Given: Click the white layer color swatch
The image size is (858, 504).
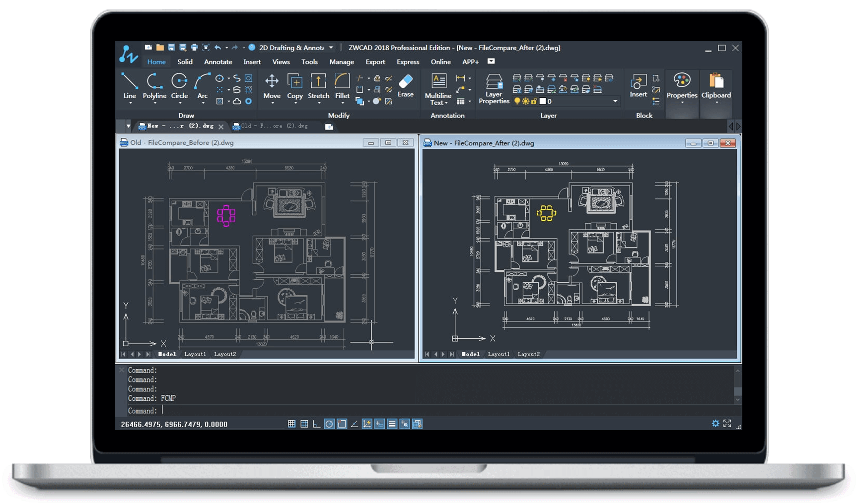Looking at the screenshot, I should tap(543, 101).
